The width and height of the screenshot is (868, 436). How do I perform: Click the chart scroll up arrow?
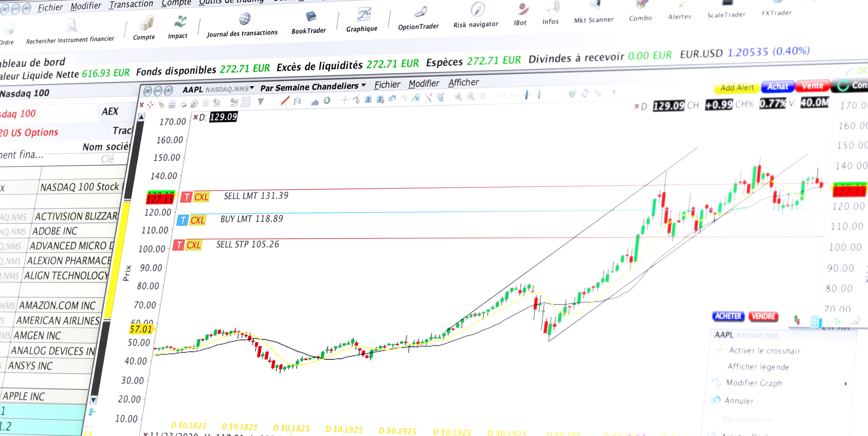tap(141, 117)
